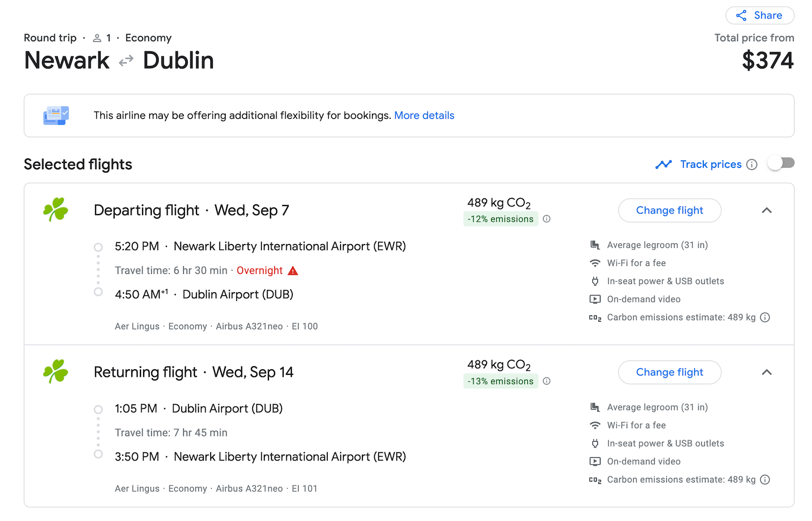Click the Aer Lingus shamrock logo on departing flight
Viewport: 812px width, 521px height.
point(55,210)
